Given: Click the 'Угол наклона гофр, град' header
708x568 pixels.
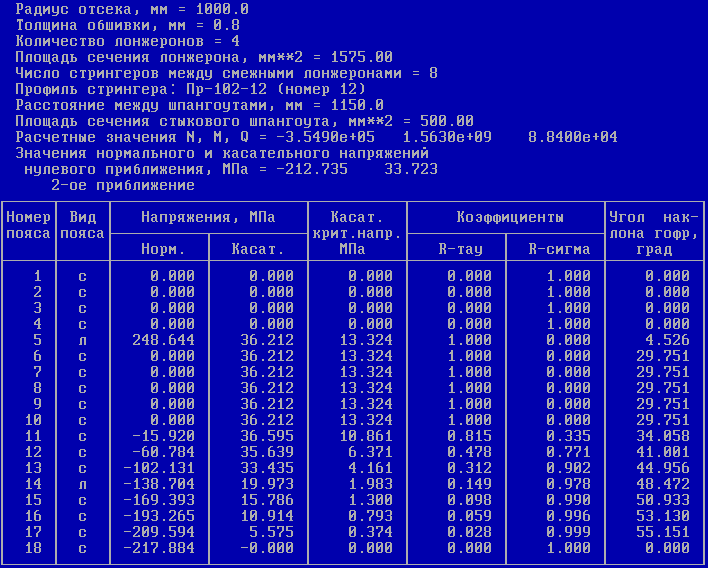Looking at the screenshot, I should 654,233.
